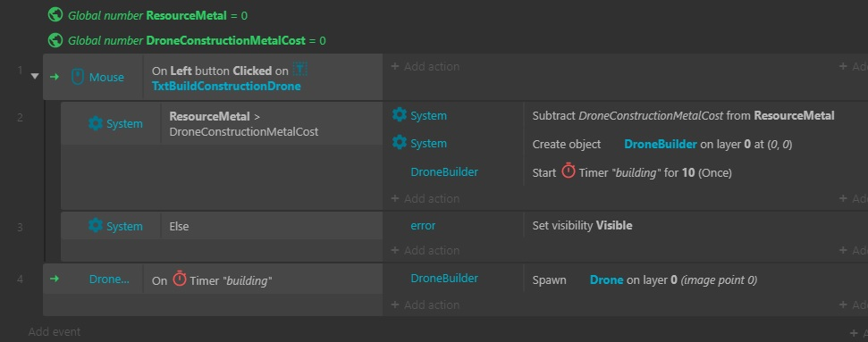Select the Set visibility Visible action

(x=582, y=225)
